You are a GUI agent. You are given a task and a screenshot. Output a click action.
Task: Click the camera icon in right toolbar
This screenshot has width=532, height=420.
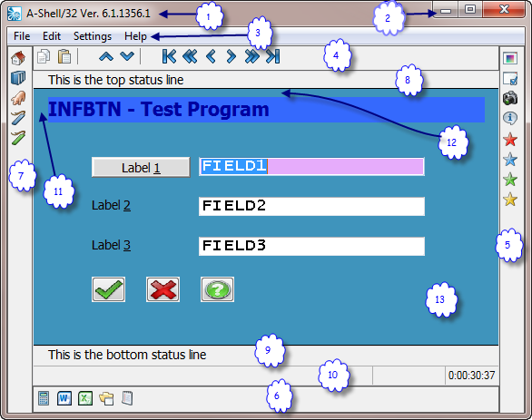pos(510,98)
